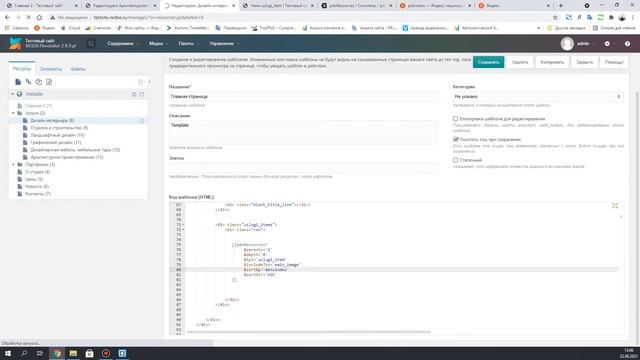Select Графический дизайн (11) in tree
This screenshot has height=360, width=640.
point(56,142)
